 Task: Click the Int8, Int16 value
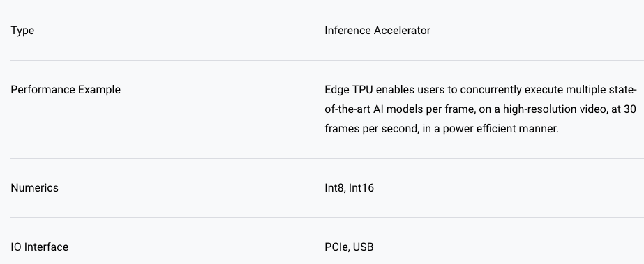(349, 188)
